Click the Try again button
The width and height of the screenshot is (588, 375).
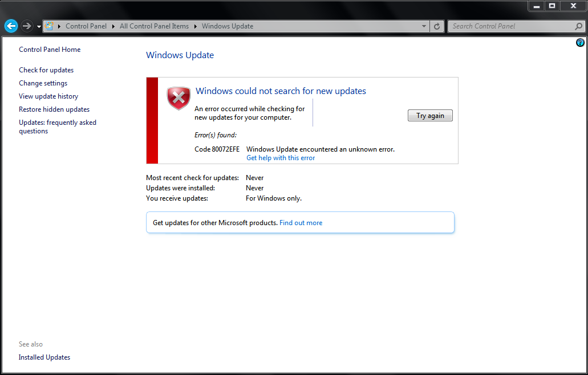(430, 115)
